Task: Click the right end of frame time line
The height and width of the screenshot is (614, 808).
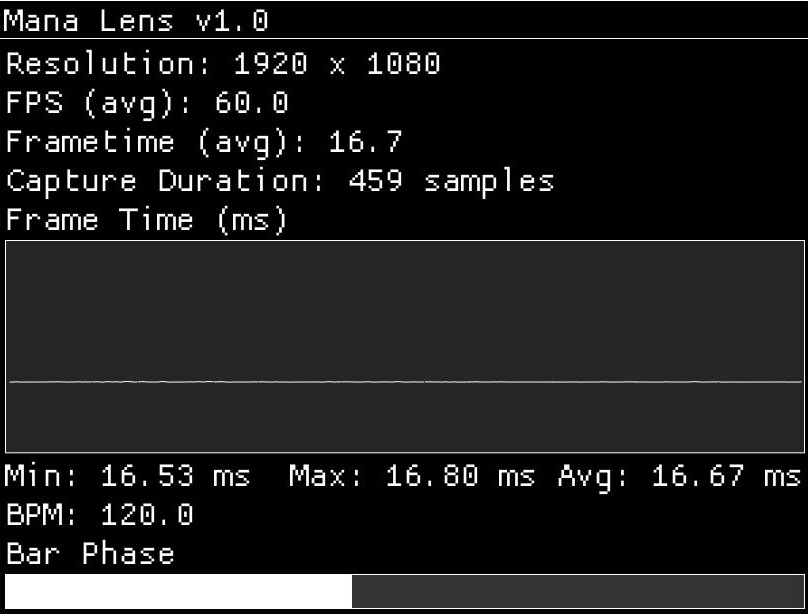Action: pyautogui.click(x=799, y=382)
